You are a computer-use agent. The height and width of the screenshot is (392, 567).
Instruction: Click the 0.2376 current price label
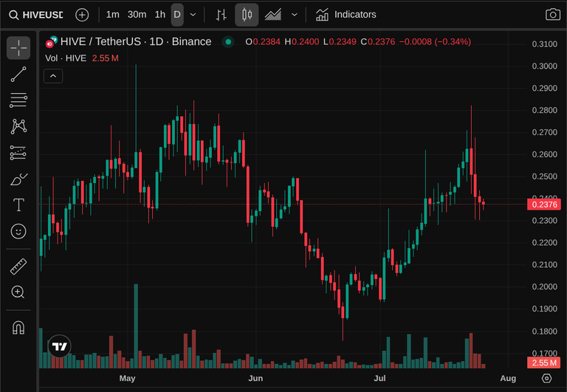[544, 204]
